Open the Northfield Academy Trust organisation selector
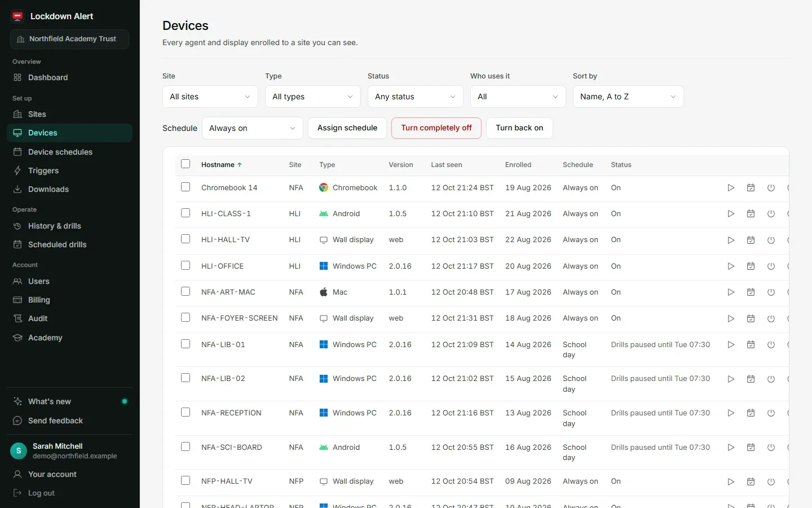Screen dimensions: 812x508 (x=69, y=39)
